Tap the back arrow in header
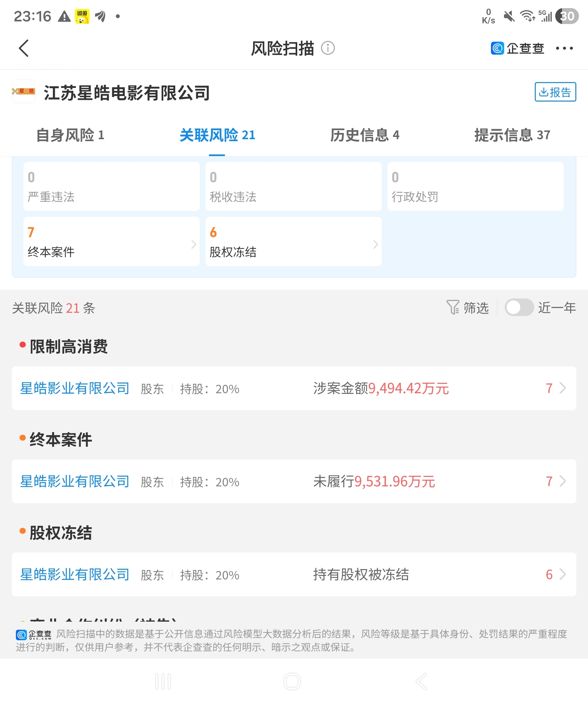Image resolution: width=588 pixels, height=706 pixels. [24, 48]
